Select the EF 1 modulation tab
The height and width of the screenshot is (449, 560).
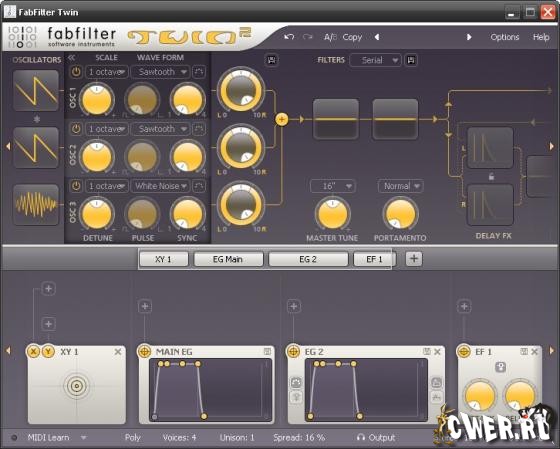point(374,259)
